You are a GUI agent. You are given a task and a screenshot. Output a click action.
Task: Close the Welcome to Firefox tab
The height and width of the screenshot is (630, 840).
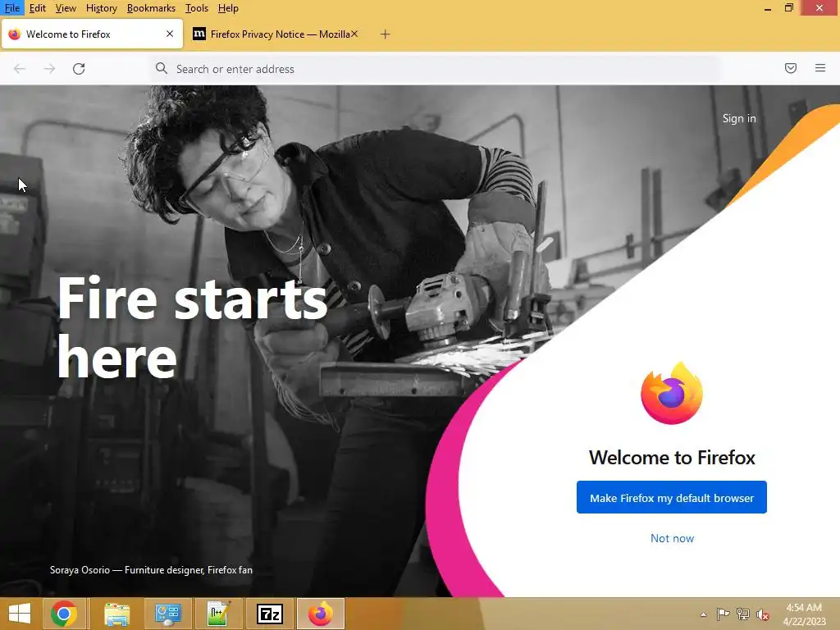[170, 34]
